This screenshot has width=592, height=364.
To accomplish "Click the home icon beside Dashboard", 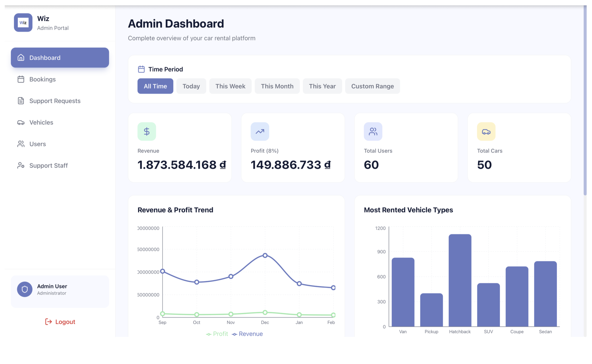I will 21,58.
